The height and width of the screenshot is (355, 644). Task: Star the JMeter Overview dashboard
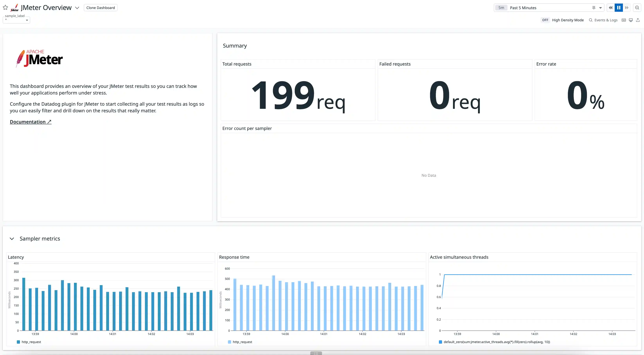pos(5,7)
